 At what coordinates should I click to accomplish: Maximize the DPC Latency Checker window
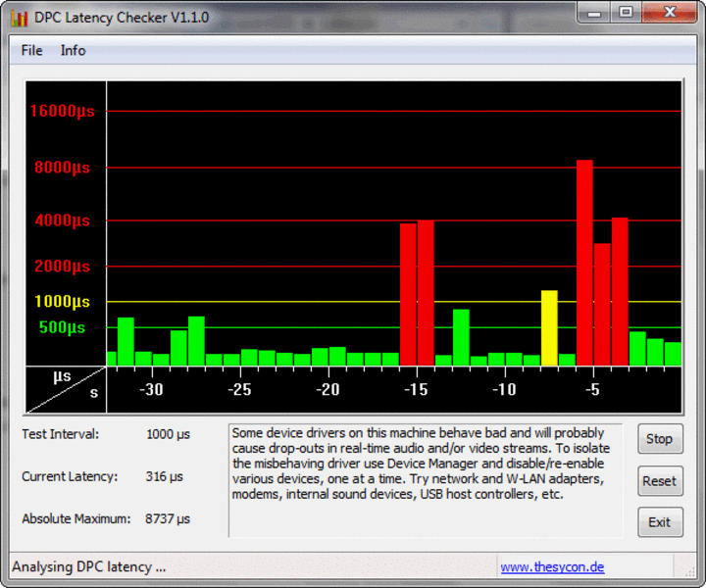(626, 13)
